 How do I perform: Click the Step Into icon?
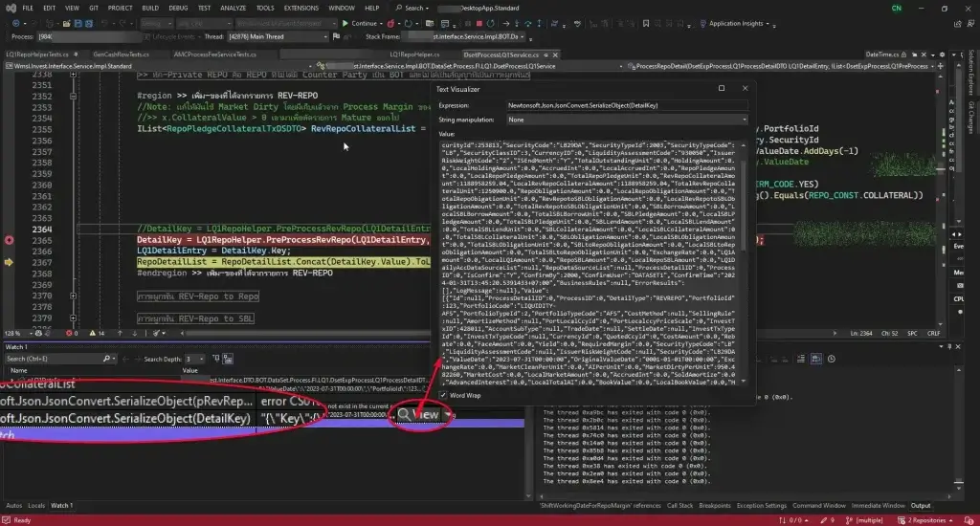point(517,24)
